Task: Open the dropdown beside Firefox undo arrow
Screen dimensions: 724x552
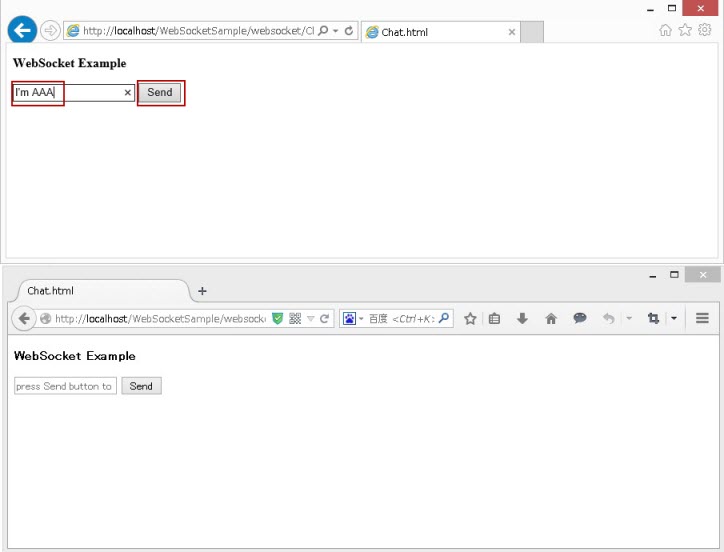Action: [x=629, y=318]
